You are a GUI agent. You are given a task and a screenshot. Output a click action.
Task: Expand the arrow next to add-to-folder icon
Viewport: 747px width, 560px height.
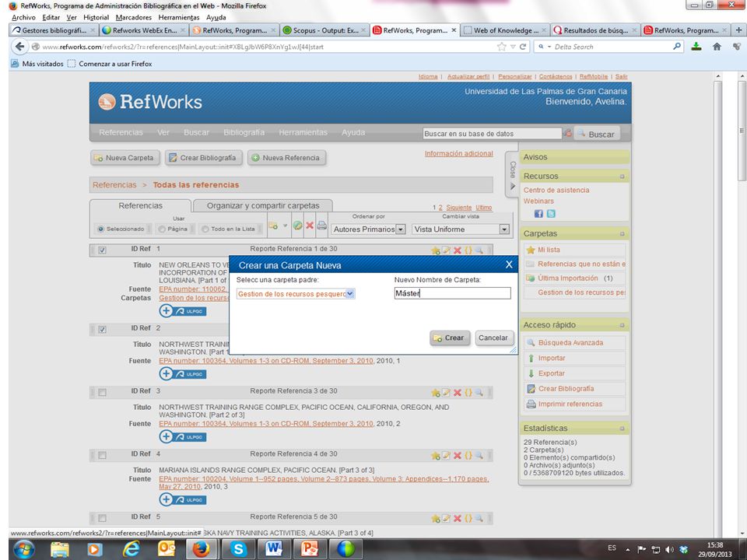285,226
